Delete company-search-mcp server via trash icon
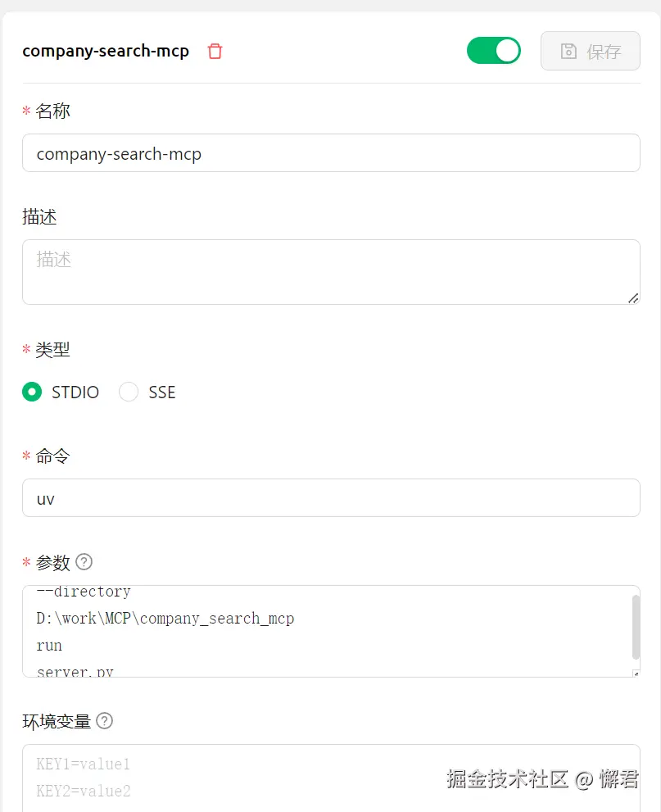The width and height of the screenshot is (661, 812). pos(215,52)
